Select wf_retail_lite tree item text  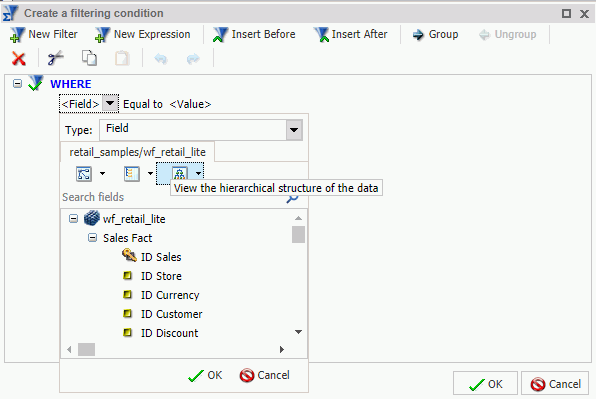pos(134,219)
